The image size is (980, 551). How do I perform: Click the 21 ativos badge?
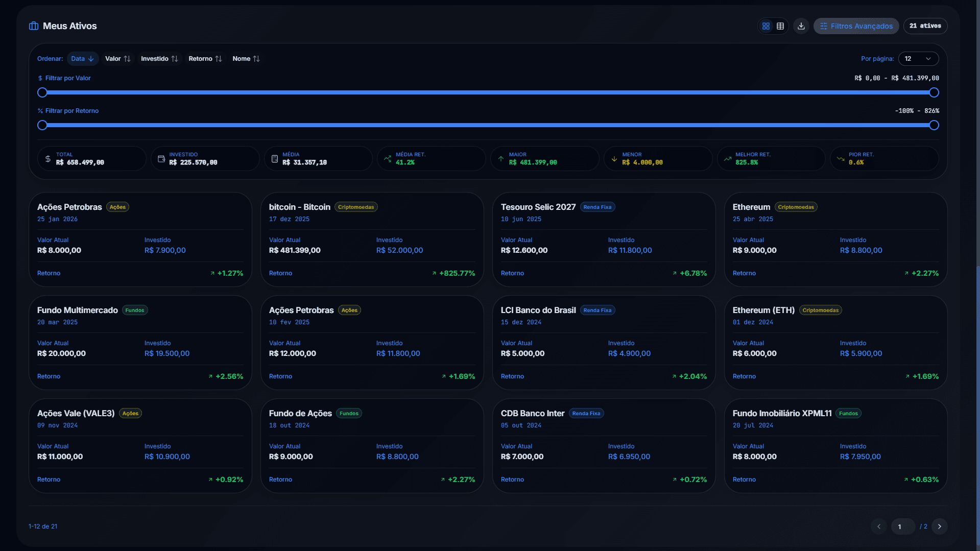tap(925, 26)
